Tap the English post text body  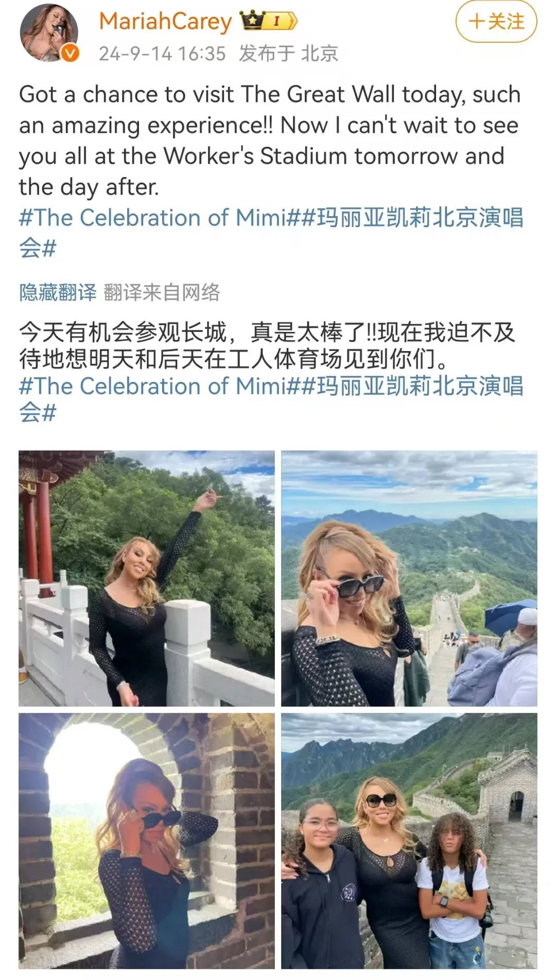270,141
